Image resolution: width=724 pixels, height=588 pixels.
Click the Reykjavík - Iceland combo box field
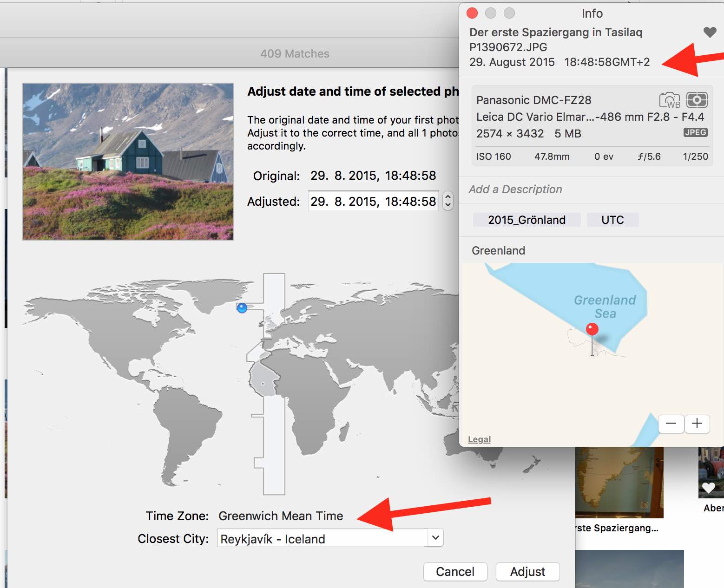322,539
